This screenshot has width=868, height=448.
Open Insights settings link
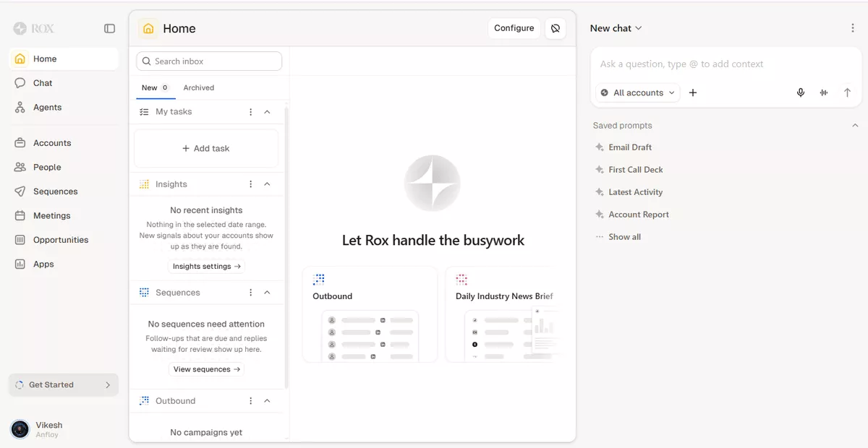coord(207,266)
